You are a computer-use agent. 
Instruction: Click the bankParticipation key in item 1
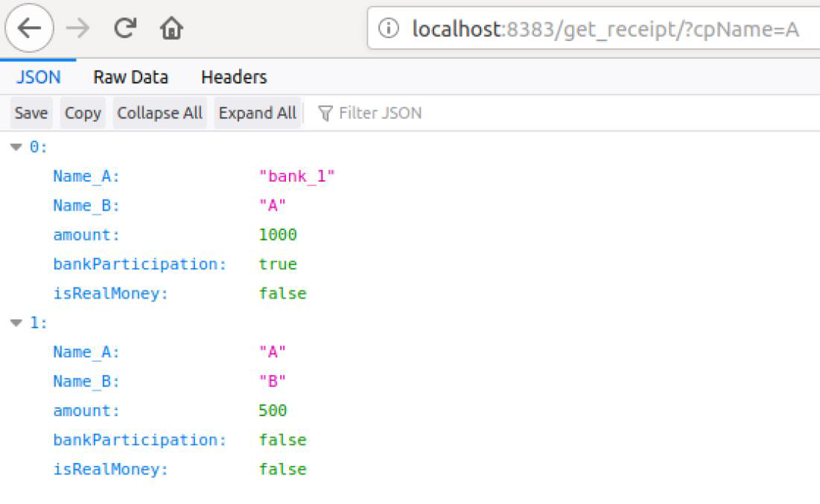(139, 440)
